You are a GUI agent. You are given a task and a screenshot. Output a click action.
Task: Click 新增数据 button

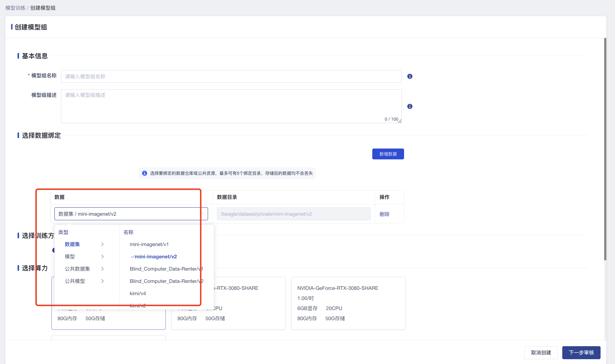point(388,154)
